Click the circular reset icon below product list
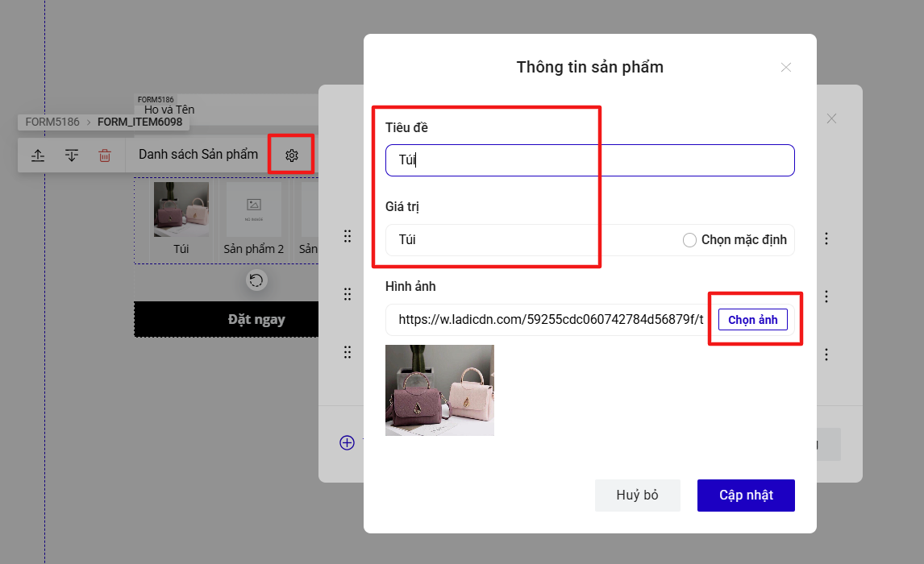 256,280
